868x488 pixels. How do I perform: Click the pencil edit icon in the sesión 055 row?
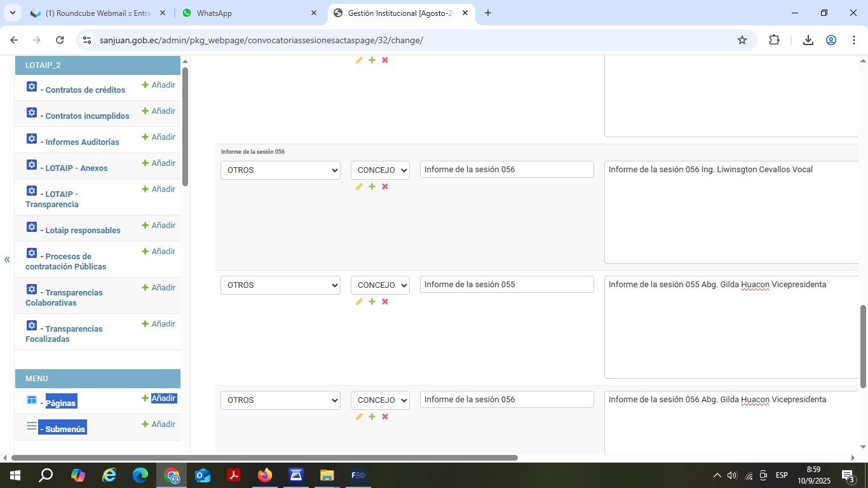point(359,302)
